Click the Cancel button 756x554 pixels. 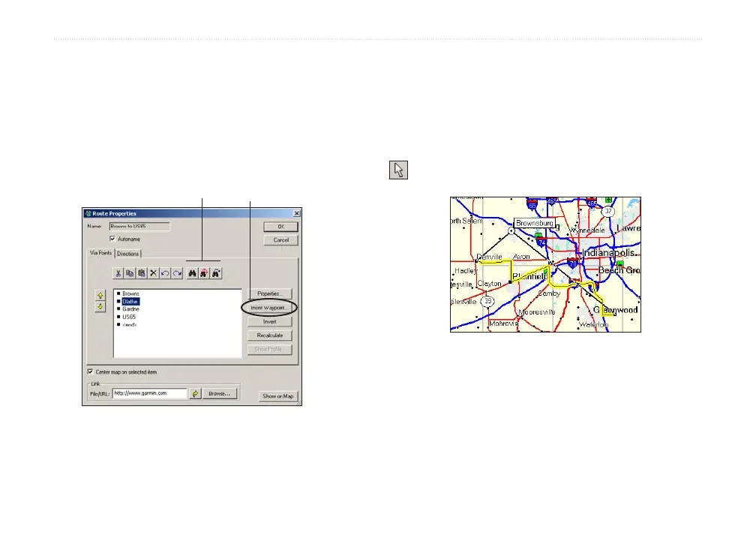281,240
